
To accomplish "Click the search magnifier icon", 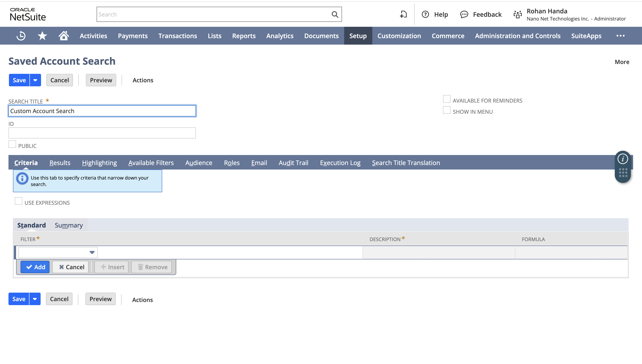I will tap(335, 14).
